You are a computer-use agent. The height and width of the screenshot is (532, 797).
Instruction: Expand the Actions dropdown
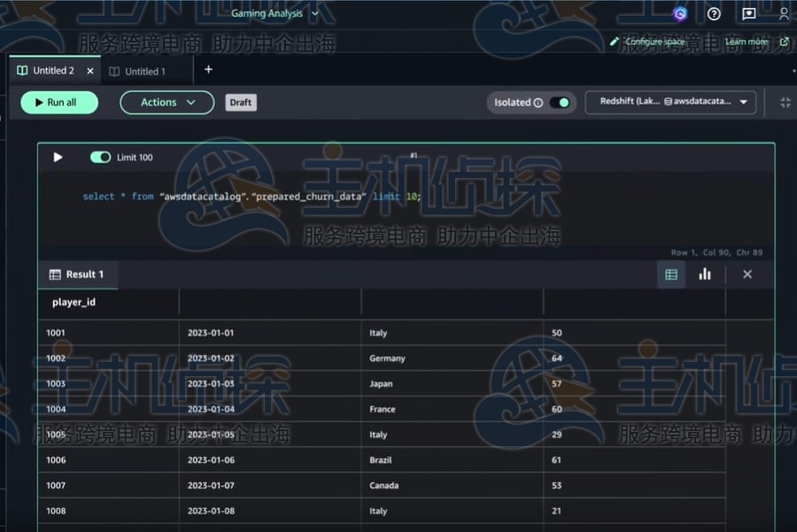coord(167,103)
